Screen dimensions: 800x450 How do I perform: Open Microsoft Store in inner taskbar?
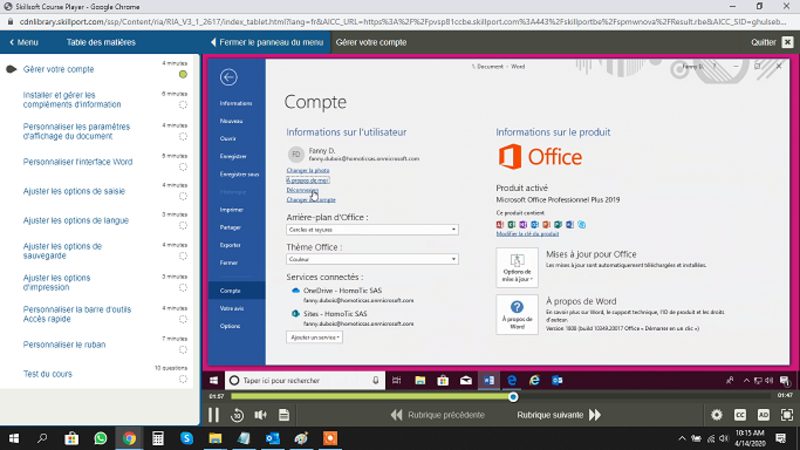pos(443,380)
